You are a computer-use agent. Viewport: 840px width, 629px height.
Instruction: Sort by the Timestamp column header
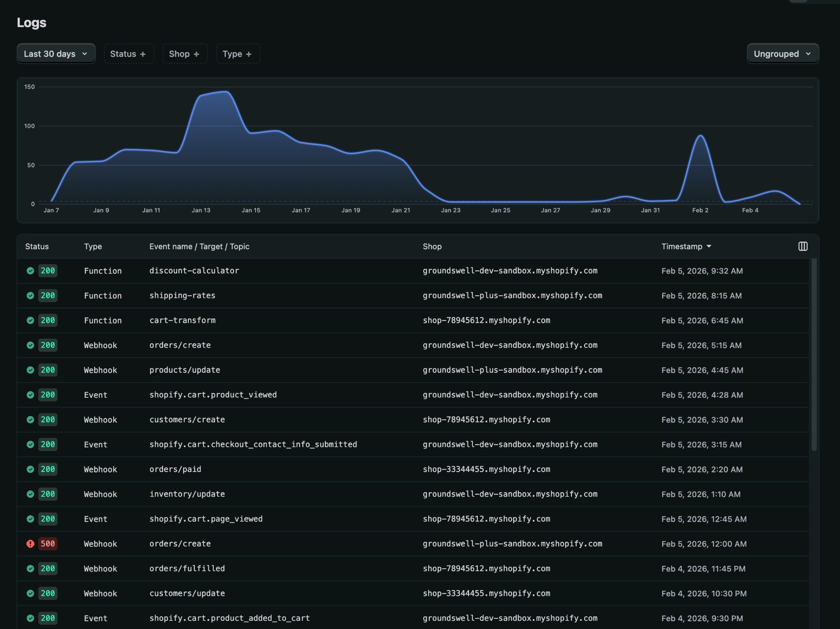(x=686, y=246)
